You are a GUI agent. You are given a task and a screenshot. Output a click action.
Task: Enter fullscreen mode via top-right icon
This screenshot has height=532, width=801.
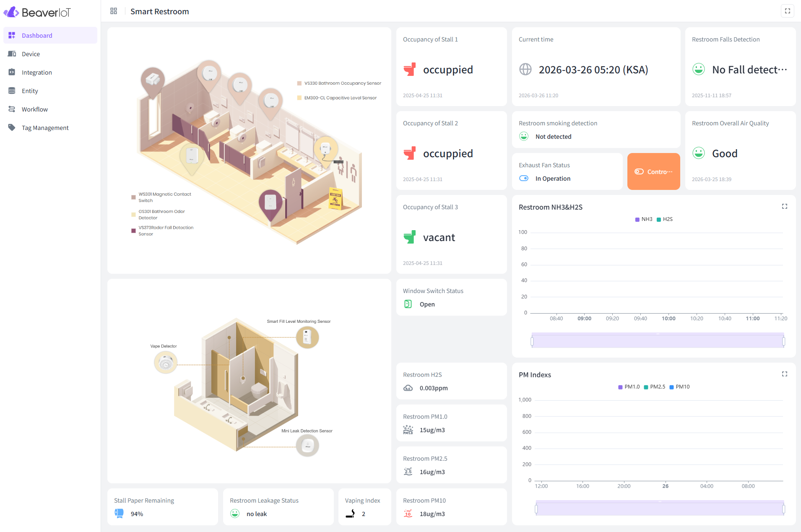point(787,11)
